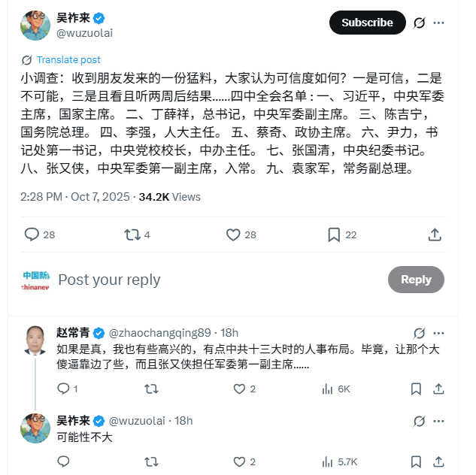The image size is (476, 475).
Task: Share the main post
Action: coord(434,235)
